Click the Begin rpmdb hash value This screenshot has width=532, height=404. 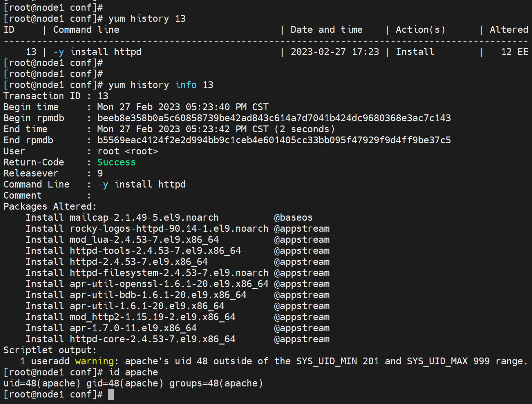click(274, 118)
